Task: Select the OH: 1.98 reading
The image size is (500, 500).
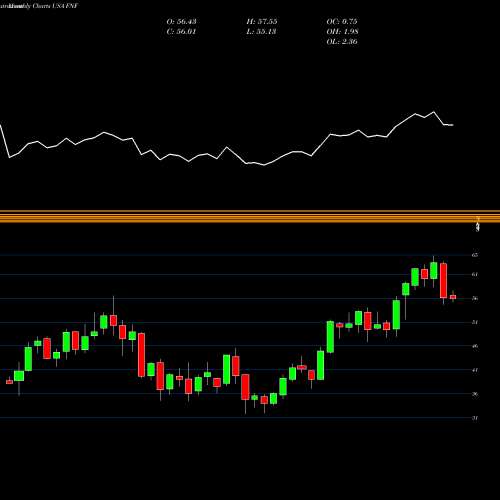Action: click(x=342, y=32)
